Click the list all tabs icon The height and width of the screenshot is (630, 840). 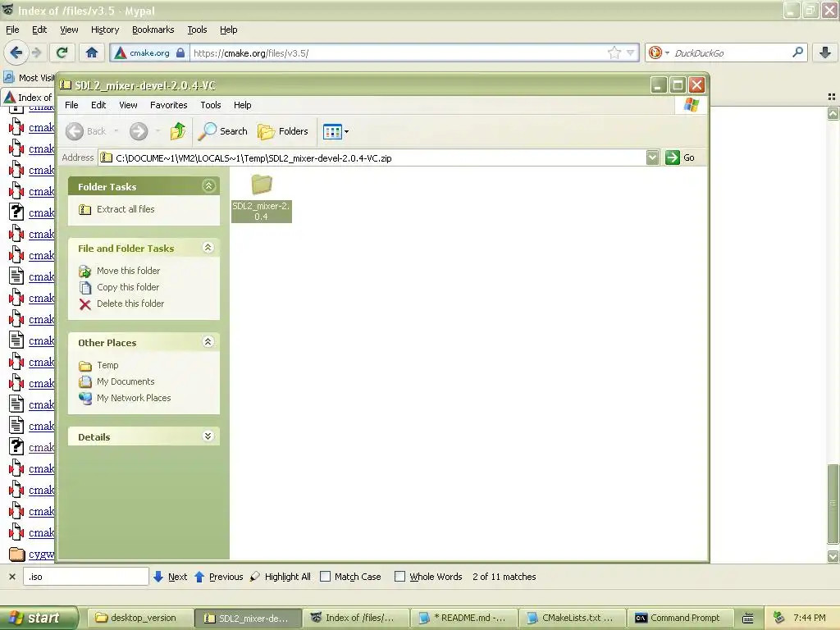(x=832, y=97)
